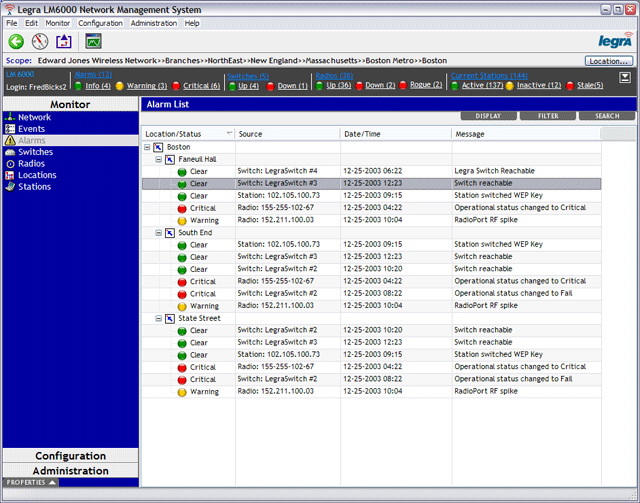This screenshot has width=640, height=503.
Task: Open the Switches (5) link
Action: 248,76
